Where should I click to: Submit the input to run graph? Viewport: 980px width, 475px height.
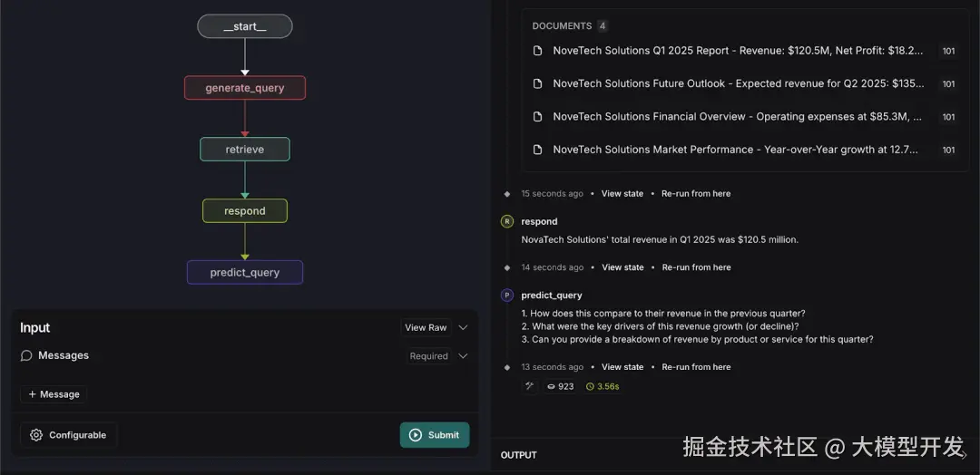(435, 435)
